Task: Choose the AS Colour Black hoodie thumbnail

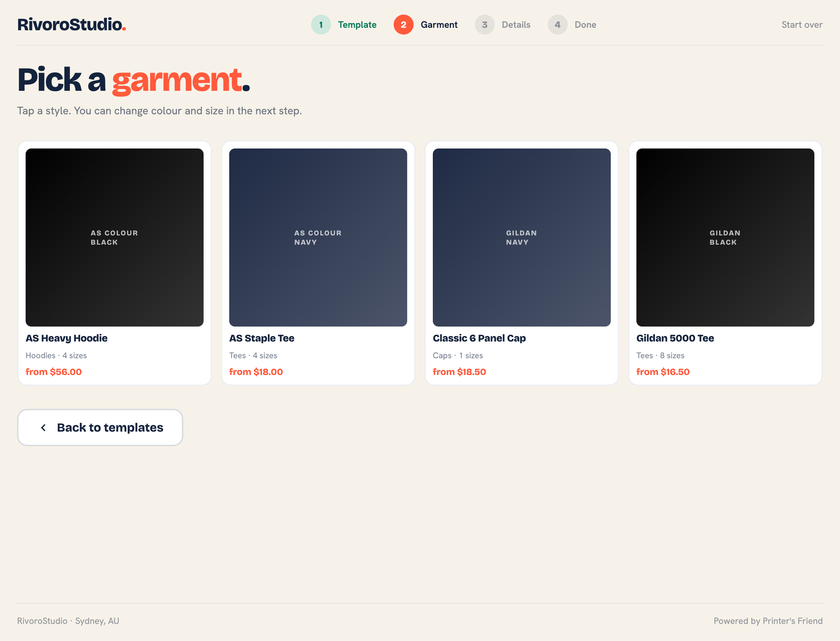Action: pyautogui.click(x=114, y=237)
